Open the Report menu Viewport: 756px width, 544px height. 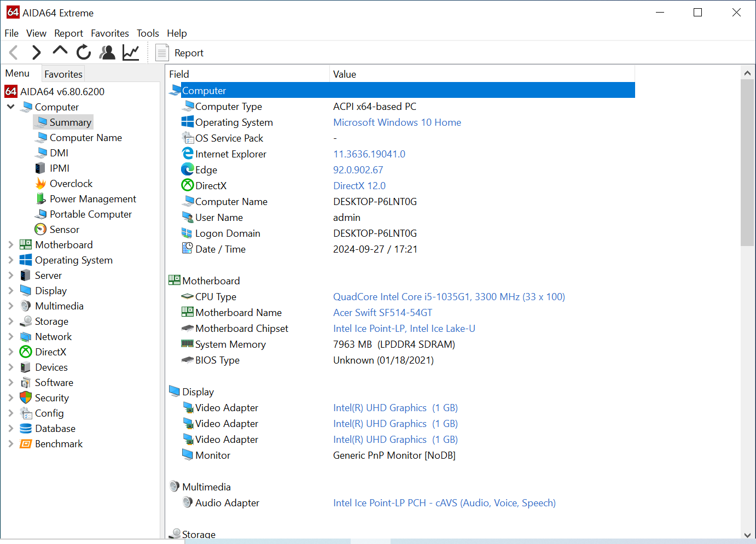pyautogui.click(x=68, y=33)
